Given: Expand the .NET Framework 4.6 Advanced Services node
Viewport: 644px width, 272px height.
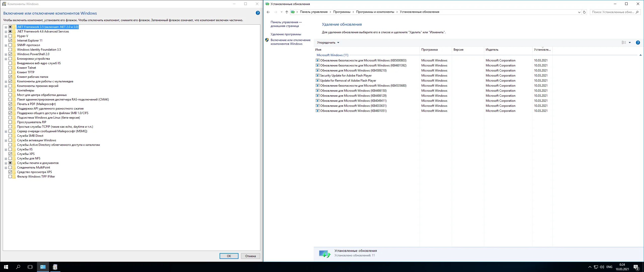Looking at the screenshot, I should [x=6, y=32].
